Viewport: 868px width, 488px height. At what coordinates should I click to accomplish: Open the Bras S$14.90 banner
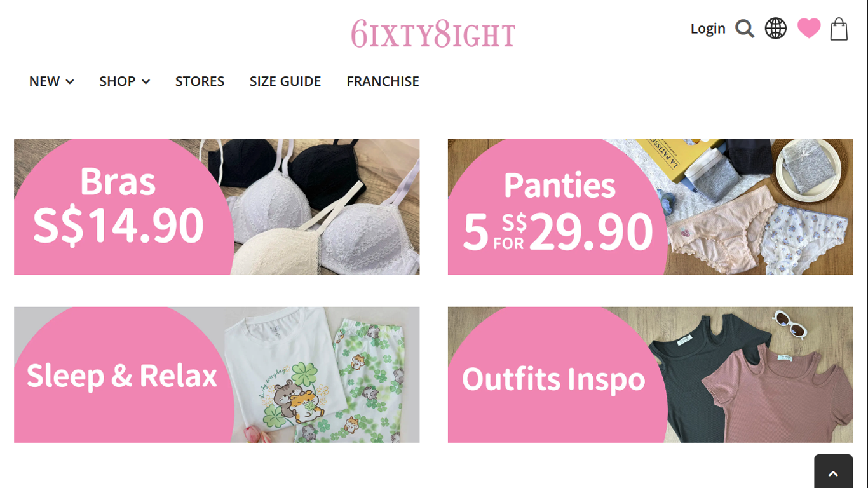(x=217, y=207)
